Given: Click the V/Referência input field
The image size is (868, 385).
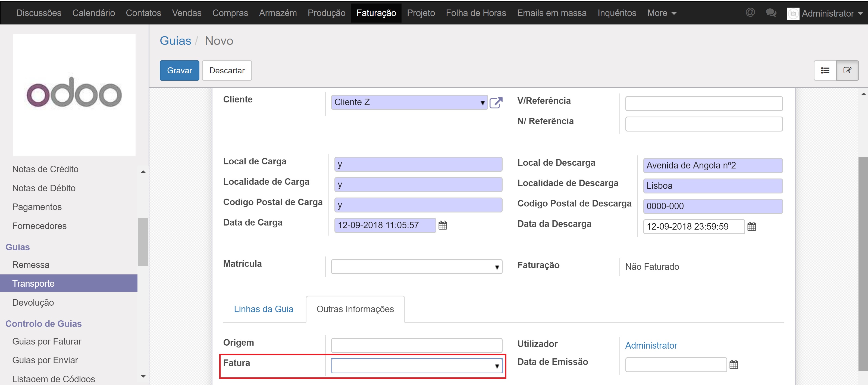Looking at the screenshot, I should (x=704, y=104).
